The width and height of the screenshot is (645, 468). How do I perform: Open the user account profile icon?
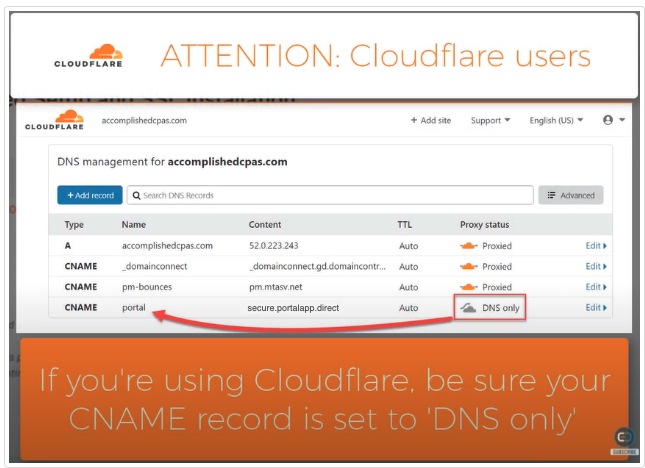coord(608,120)
